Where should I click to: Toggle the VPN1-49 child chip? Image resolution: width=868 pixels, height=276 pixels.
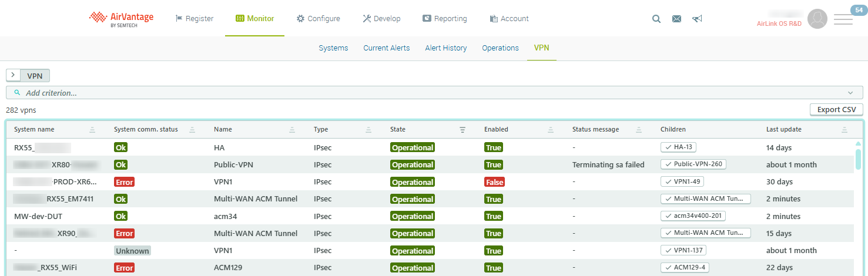[682, 182]
